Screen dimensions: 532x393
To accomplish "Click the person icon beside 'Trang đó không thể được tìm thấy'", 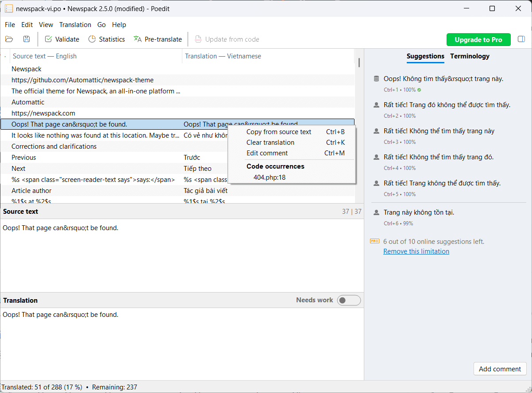I will point(377,105).
